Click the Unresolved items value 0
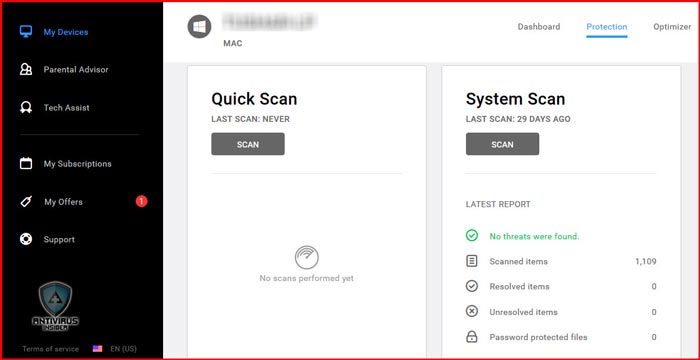The image size is (700, 360). [x=654, y=312]
